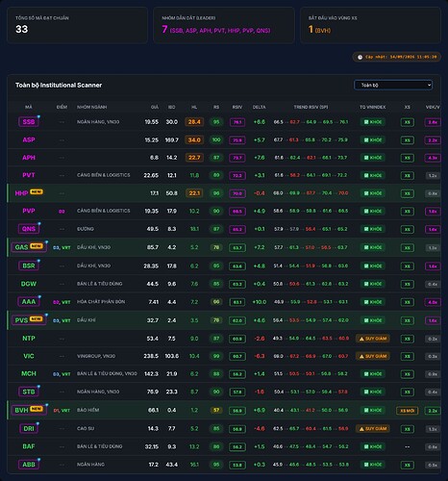Click the NEW badge next to HHP
Image resolution: width=448 pixels, height=481 pixels.
(x=37, y=191)
